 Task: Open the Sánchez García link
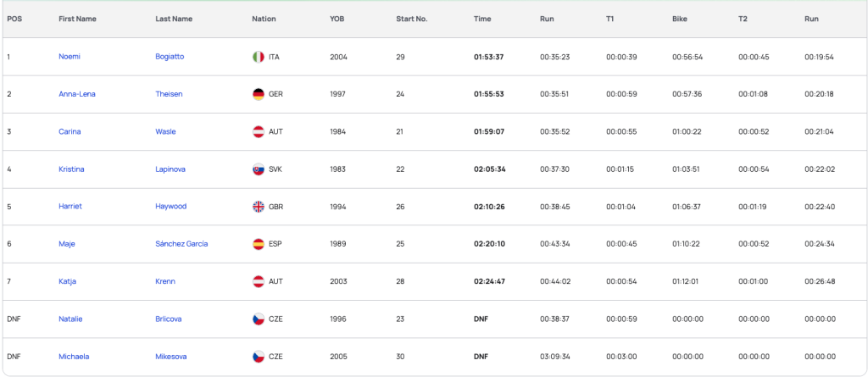[x=181, y=244]
